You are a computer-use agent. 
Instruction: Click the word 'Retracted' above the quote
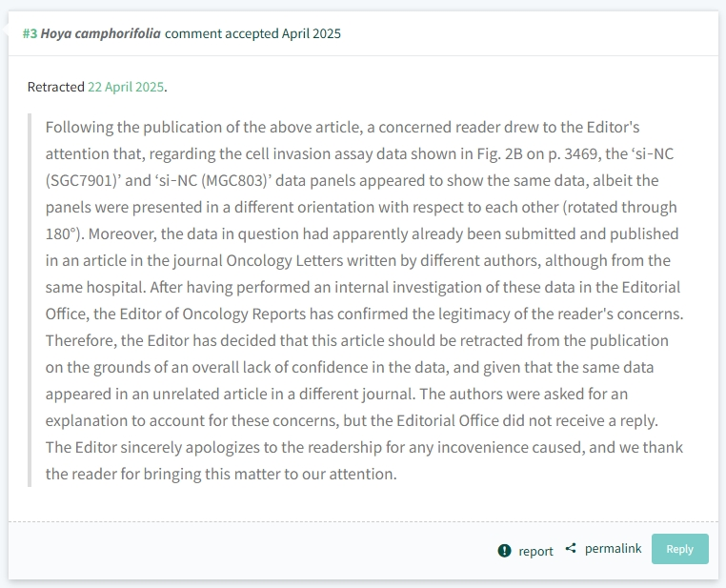[55, 87]
